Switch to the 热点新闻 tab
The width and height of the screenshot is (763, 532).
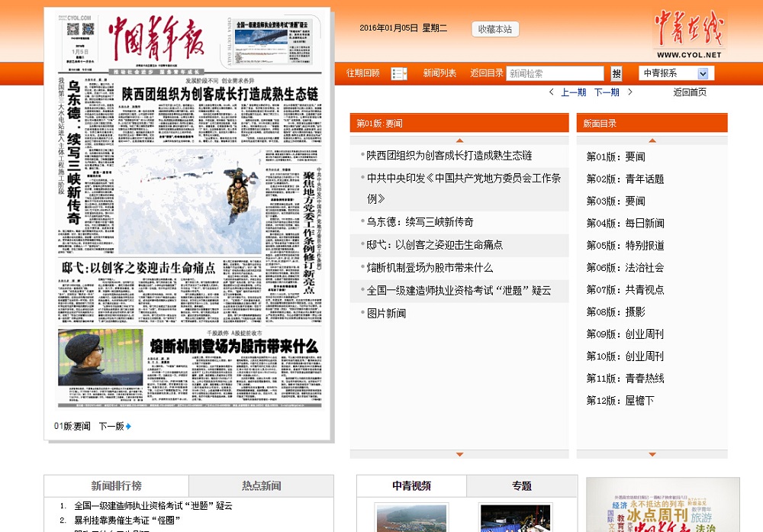[x=261, y=485]
